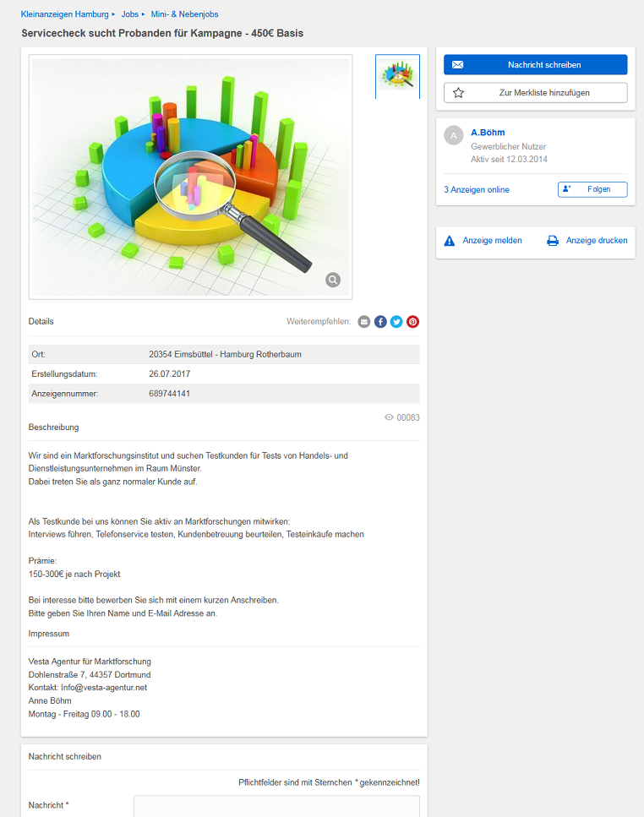Click the printer icon beside Anzeige drucken
Viewport: 644px width, 817px height.
(x=553, y=241)
